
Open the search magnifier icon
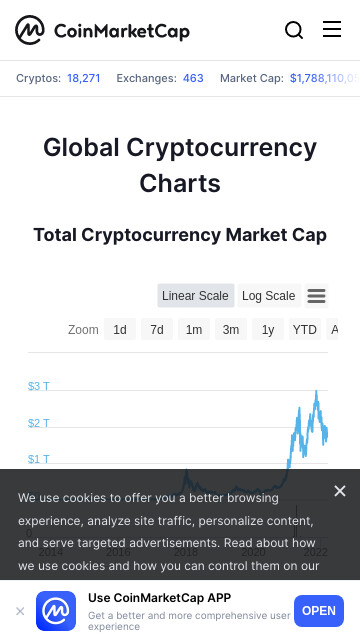click(x=294, y=30)
